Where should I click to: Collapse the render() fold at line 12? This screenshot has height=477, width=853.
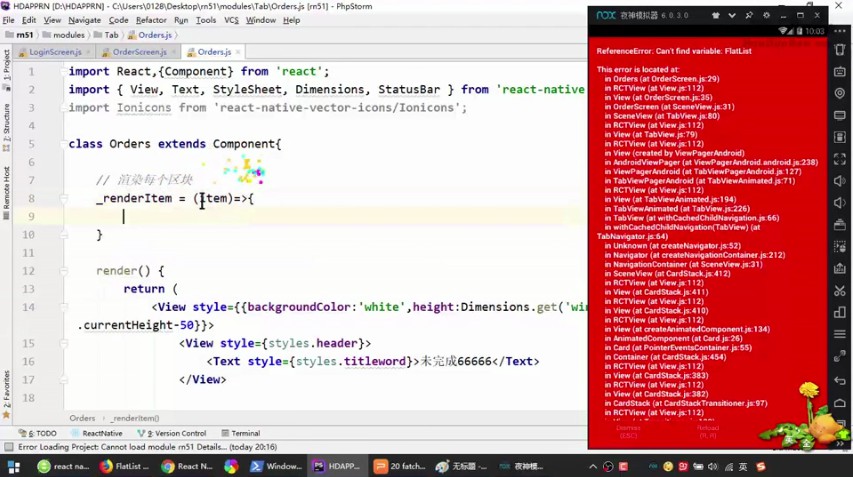pyautogui.click(x=64, y=271)
